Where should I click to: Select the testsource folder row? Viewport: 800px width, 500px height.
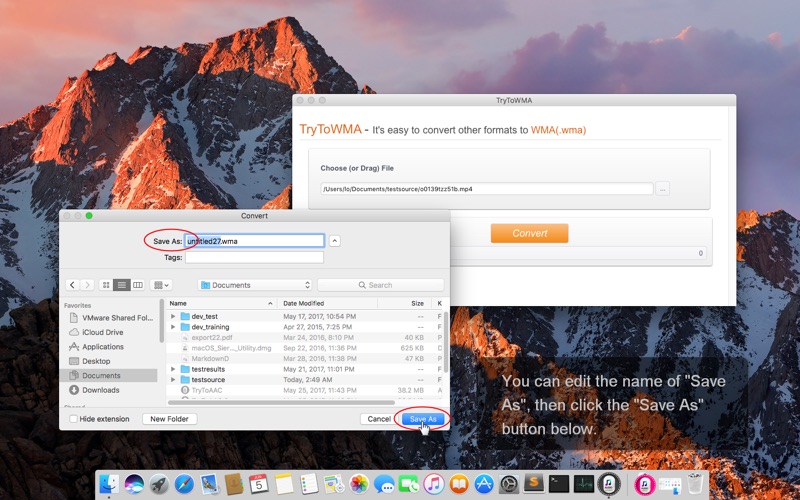tap(305, 380)
